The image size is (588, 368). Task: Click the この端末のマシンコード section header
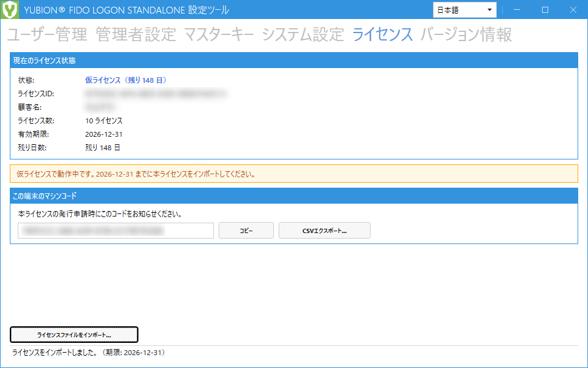294,196
